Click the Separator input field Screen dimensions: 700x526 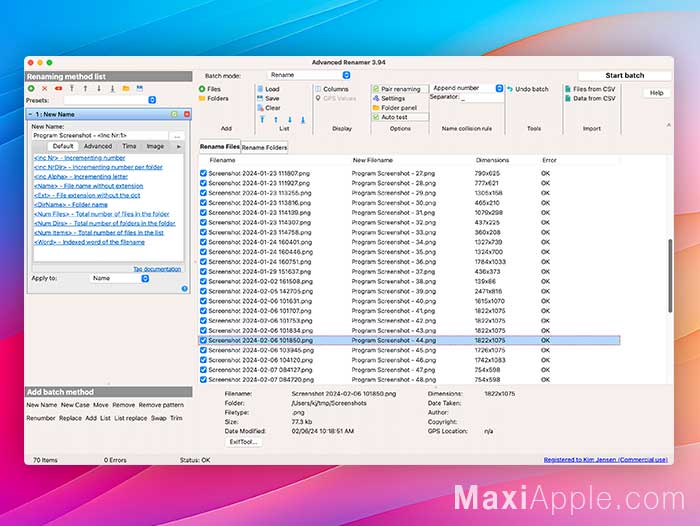point(481,99)
